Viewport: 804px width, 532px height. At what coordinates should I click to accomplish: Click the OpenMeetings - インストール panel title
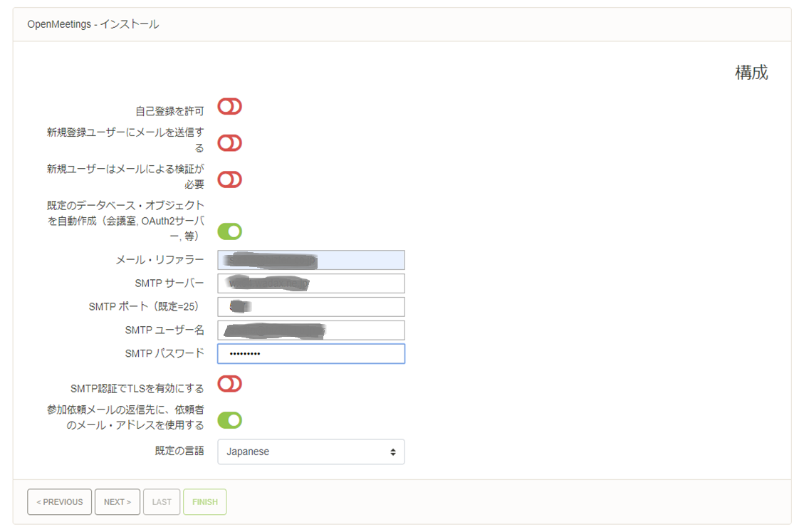pyautogui.click(x=93, y=24)
